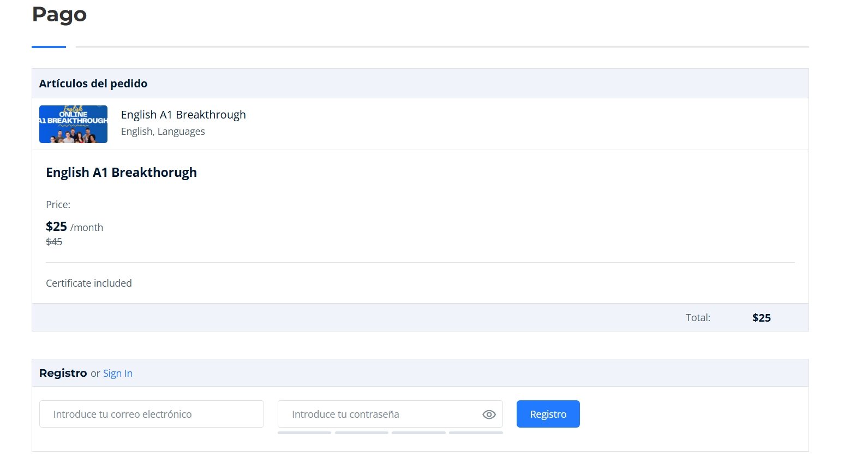The width and height of the screenshot is (868, 456).
Task: Click the Pago page heading
Action: tap(59, 15)
